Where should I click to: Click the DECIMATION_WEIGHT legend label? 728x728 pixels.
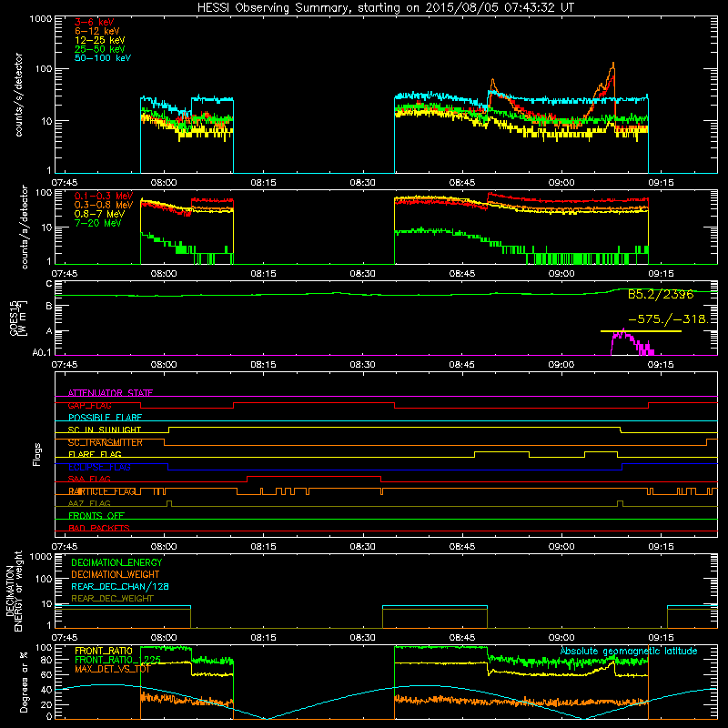click(116, 574)
